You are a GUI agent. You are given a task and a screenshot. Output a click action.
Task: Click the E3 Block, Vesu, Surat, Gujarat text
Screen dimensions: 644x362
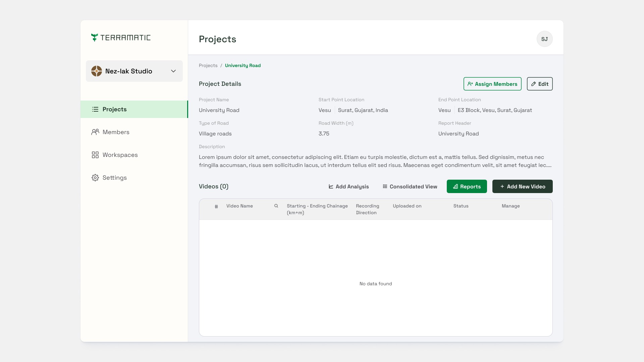[x=495, y=110]
